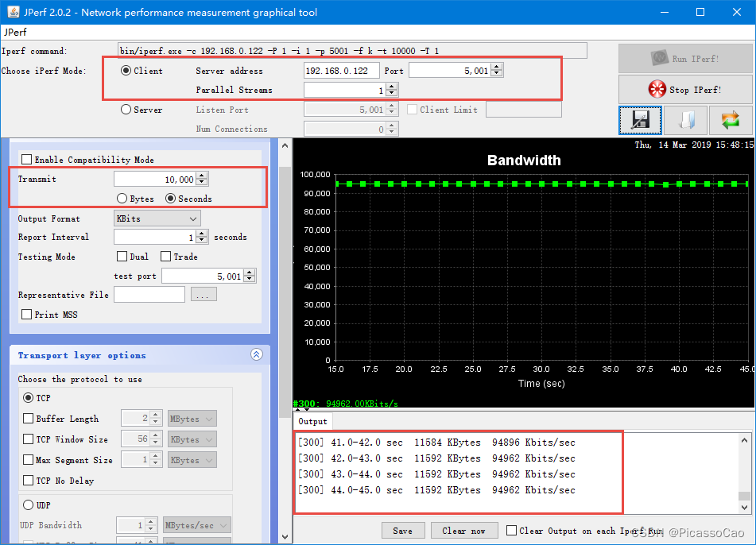Select the Server mode radio button
This screenshot has width=756, height=545.
(126, 110)
